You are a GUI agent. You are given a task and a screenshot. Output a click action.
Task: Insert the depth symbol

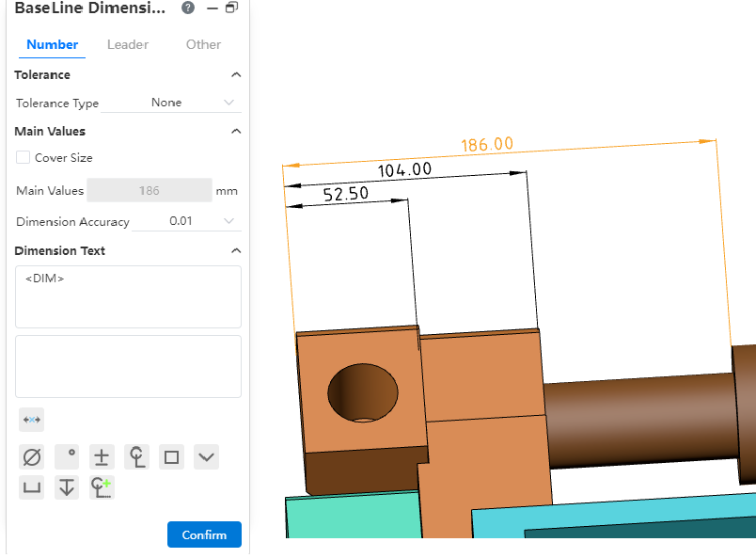(x=67, y=487)
